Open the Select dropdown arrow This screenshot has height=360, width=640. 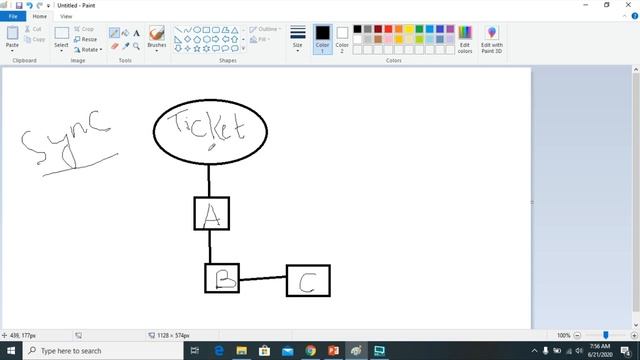(x=62, y=51)
